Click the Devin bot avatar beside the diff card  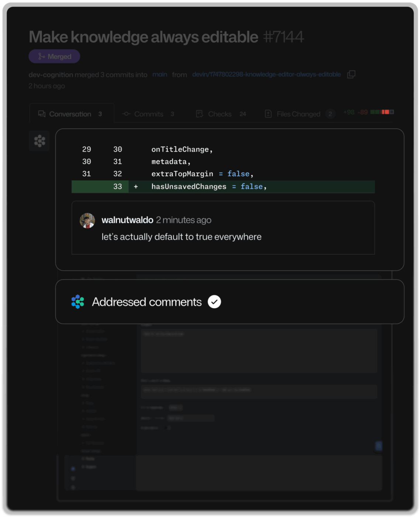click(x=39, y=141)
